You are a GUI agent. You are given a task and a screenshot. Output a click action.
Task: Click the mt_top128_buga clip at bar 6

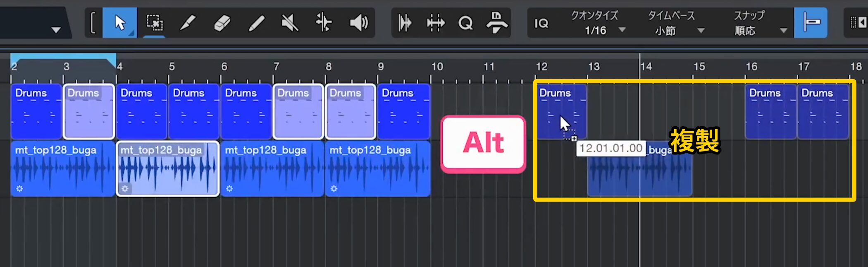(x=272, y=170)
